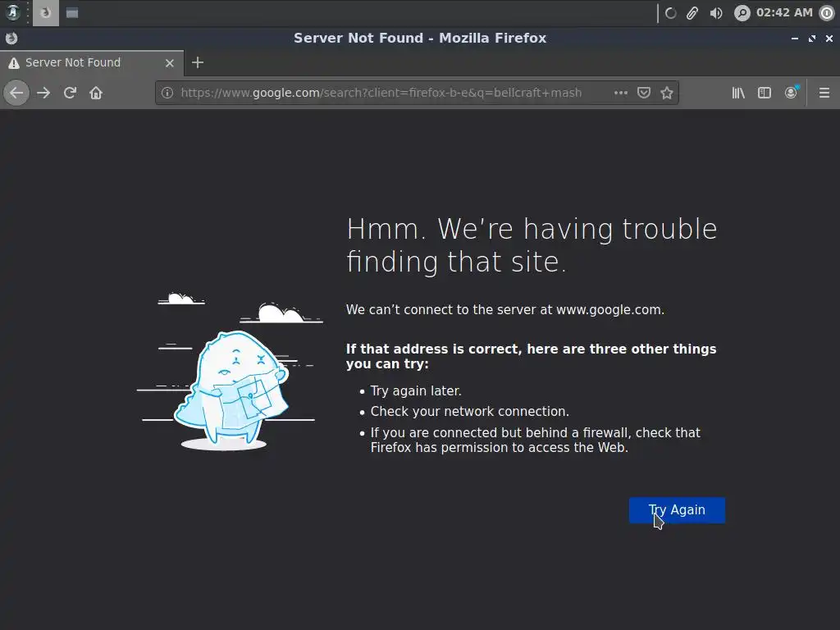This screenshot has width=840, height=630.
Task: Open the Firefox hamburger menu
Action: point(824,93)
